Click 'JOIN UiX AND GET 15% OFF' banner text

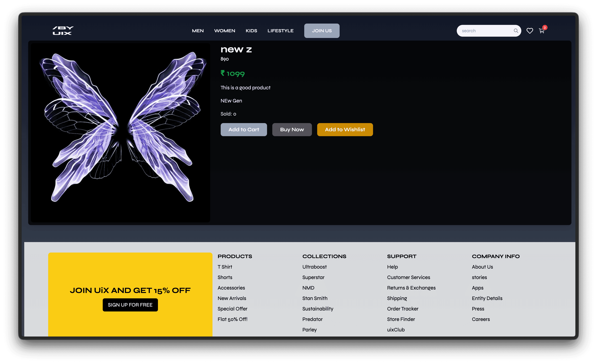[x=130, y=290]
